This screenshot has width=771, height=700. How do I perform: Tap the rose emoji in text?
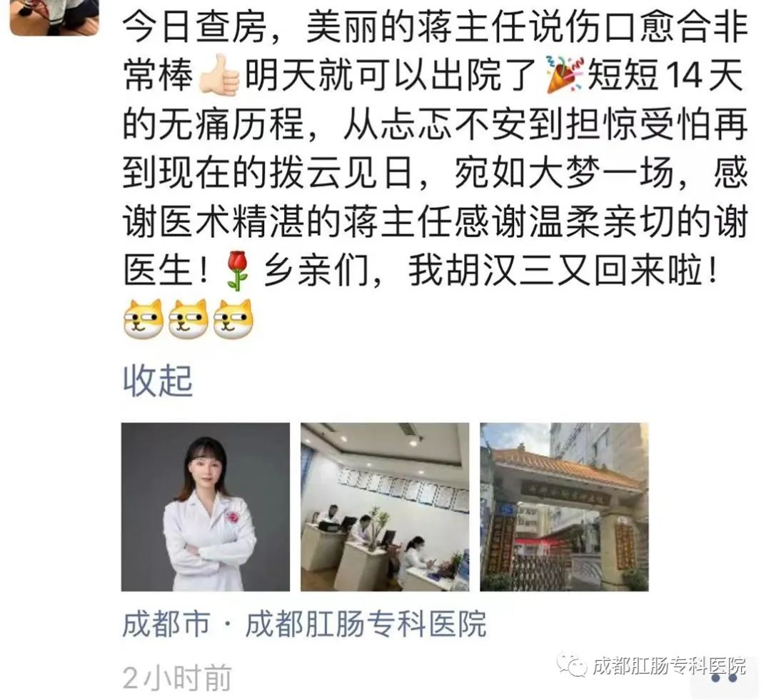[237, 270]
